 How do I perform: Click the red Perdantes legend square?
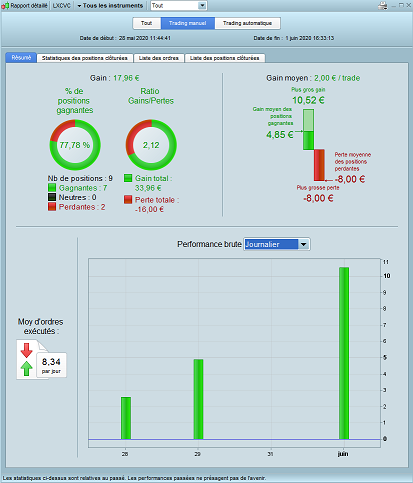[52, 207]
